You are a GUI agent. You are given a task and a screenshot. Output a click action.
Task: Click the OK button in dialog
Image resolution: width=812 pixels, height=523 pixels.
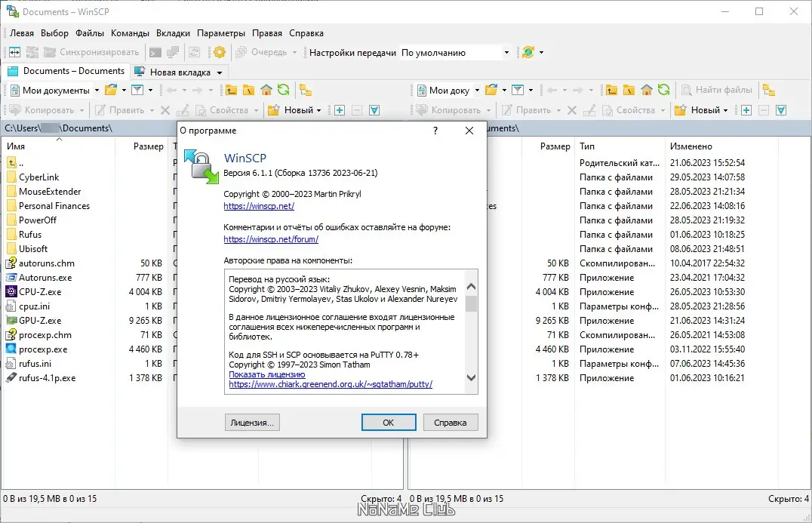(389, 423)
